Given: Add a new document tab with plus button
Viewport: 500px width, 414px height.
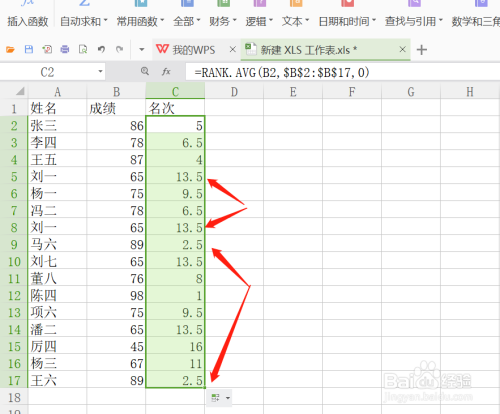Looking at the screenshot, I should (422, 50).
